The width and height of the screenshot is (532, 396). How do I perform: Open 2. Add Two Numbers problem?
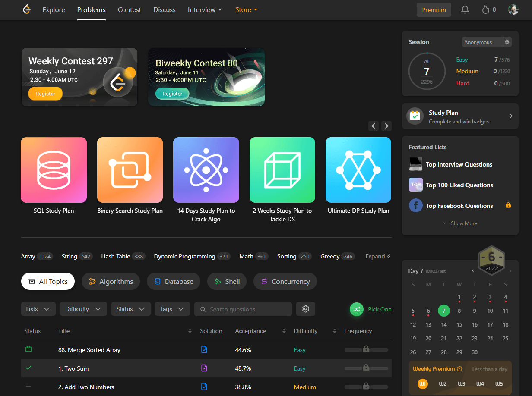point(86,387)
